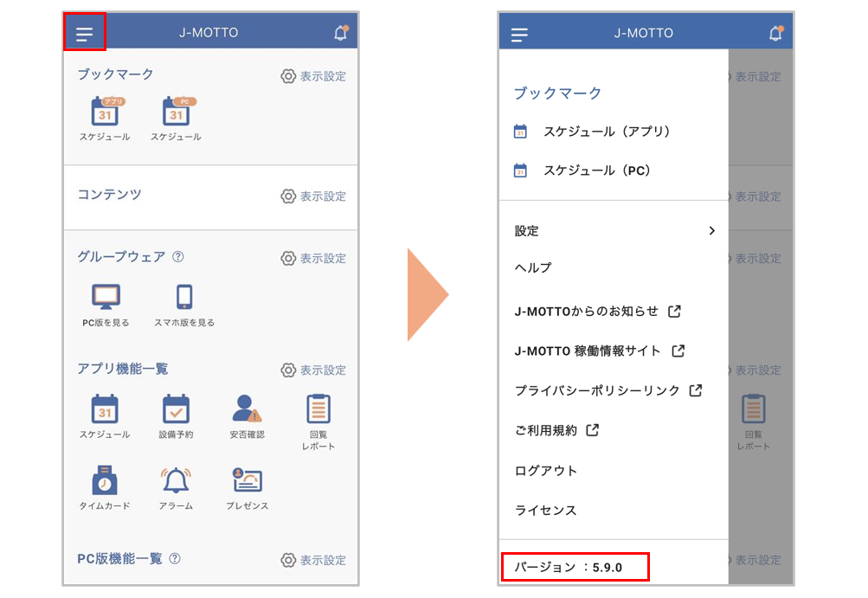Expand the 設定 menu row
Image resolution: width=868 pixels, height=598 pixels.
[614, 231]
